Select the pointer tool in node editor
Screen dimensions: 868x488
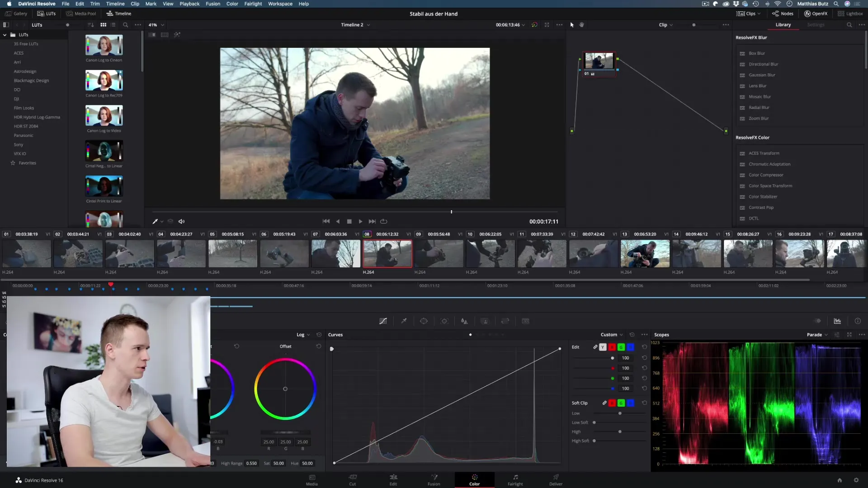coord(572,25)
